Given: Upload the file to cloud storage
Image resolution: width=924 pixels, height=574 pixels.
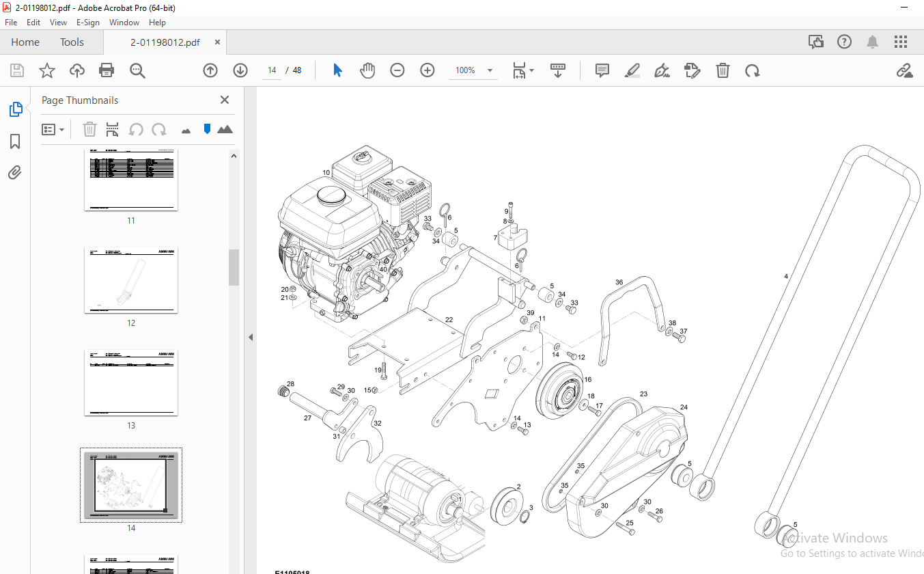Looking at the screenshot, I should [77, 70].
